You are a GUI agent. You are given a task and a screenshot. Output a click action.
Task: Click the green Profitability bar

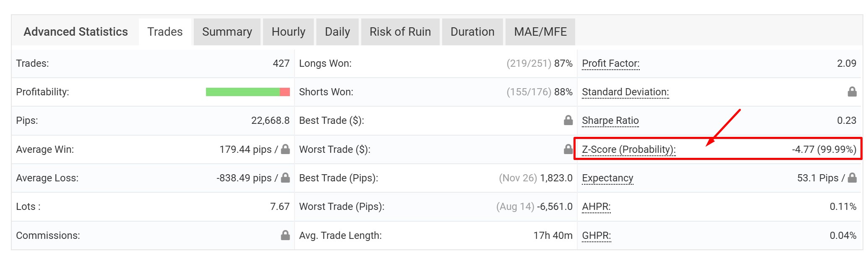coord(242,92)
